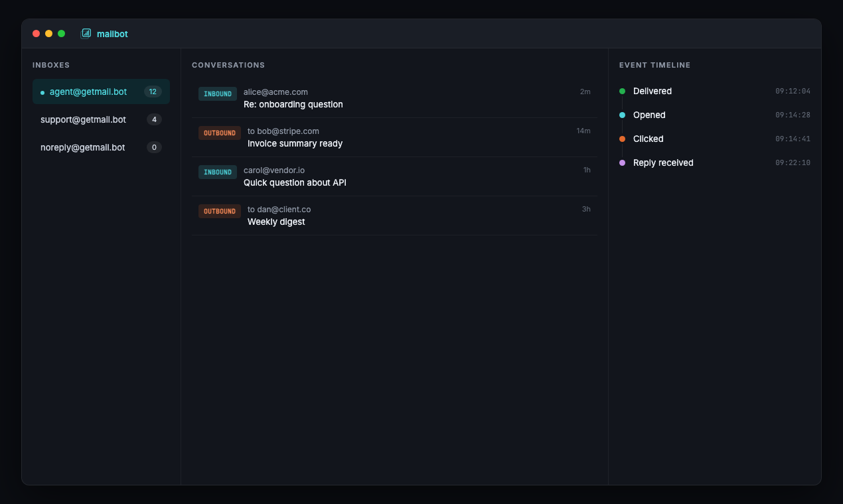Click the orange Clicked event dot
The width and height of the screenshot is (843, 504).
[622, 139]
